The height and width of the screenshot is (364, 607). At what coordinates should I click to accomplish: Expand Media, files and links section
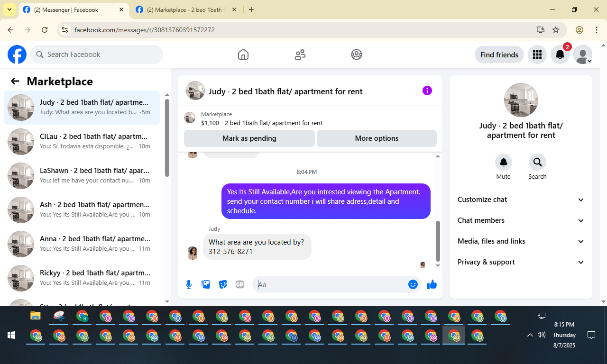tap(521, 241)
